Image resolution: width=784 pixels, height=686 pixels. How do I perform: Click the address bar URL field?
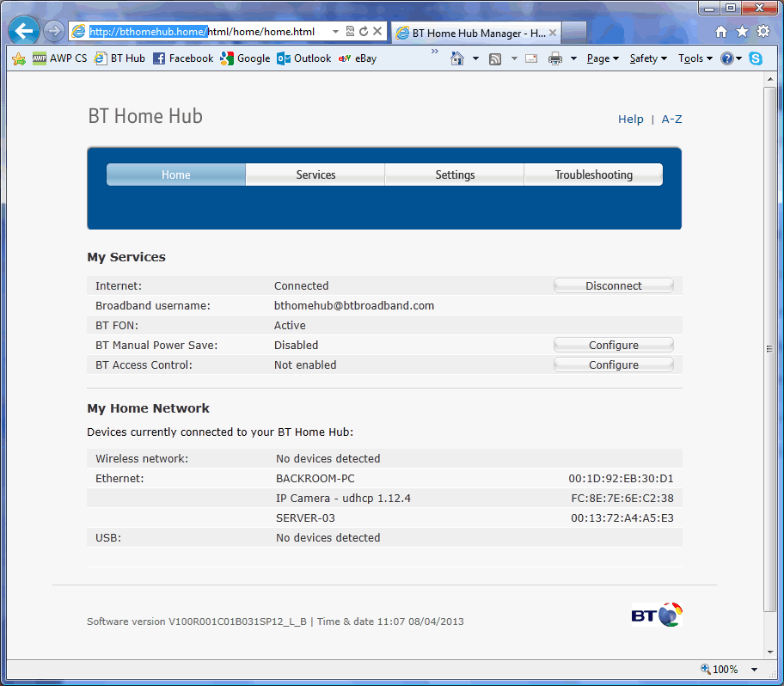tap(202, 32)
